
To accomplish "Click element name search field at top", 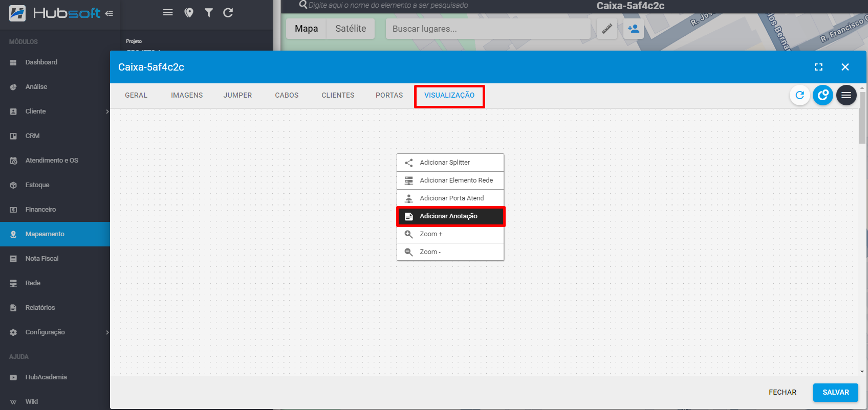I will 389,5.
